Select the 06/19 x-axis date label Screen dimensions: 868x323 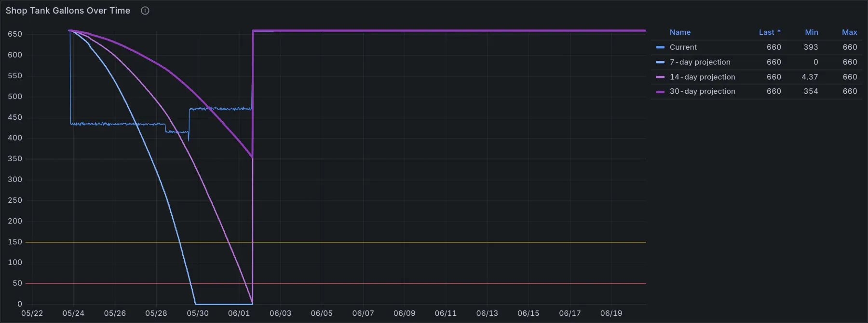pos(611,313)
